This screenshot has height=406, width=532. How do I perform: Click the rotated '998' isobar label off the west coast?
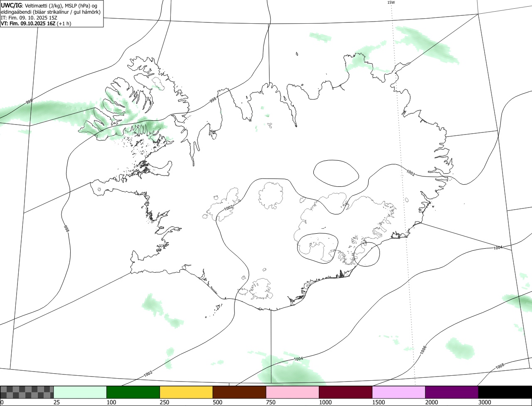[66, 228]
